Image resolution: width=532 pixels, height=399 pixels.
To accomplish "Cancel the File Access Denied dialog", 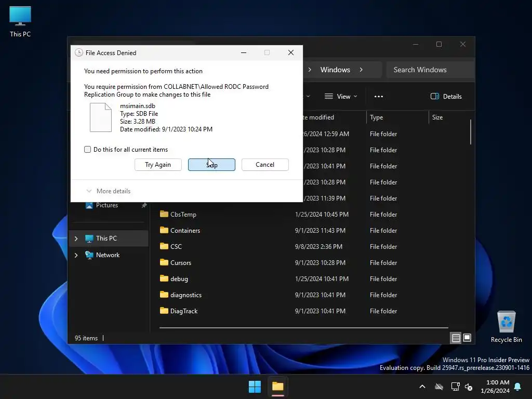I will coord(265,165).
